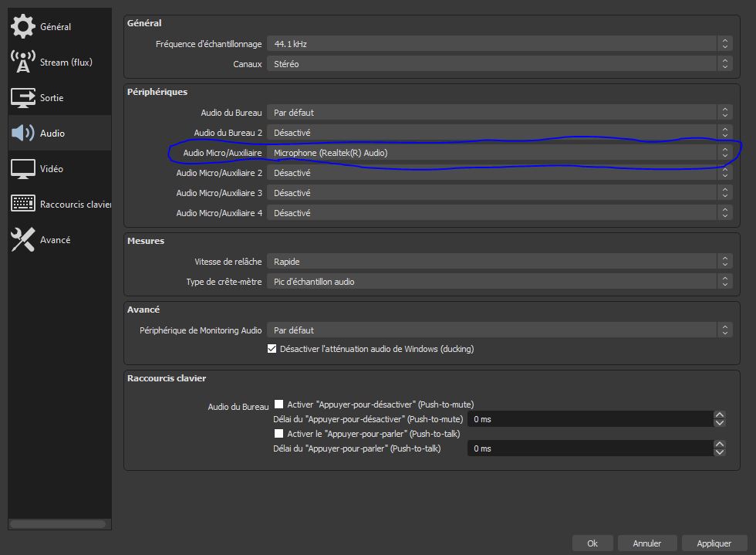Click the Fréquence d'échantillonnage label
The height and width of the screenshot is (555, 756).
tap(209, 44)
